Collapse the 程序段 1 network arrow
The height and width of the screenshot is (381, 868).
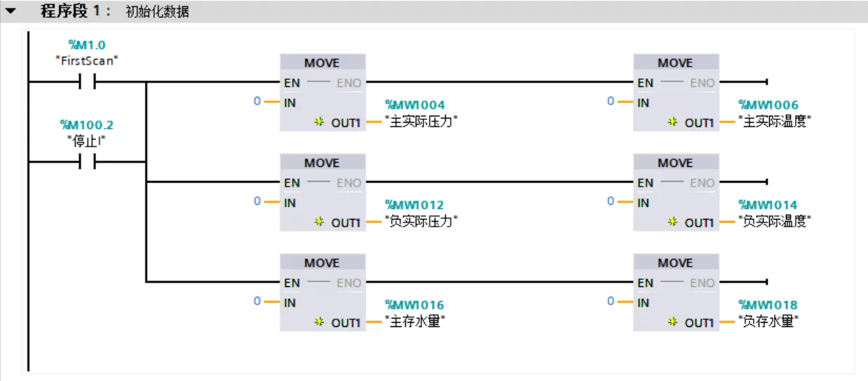11,11
